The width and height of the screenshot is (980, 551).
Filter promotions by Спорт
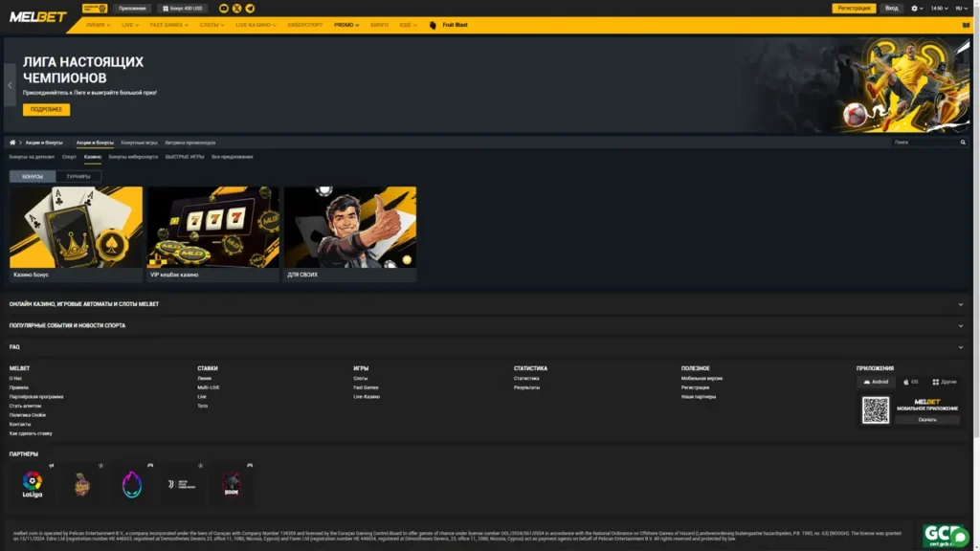click(69, 157)
